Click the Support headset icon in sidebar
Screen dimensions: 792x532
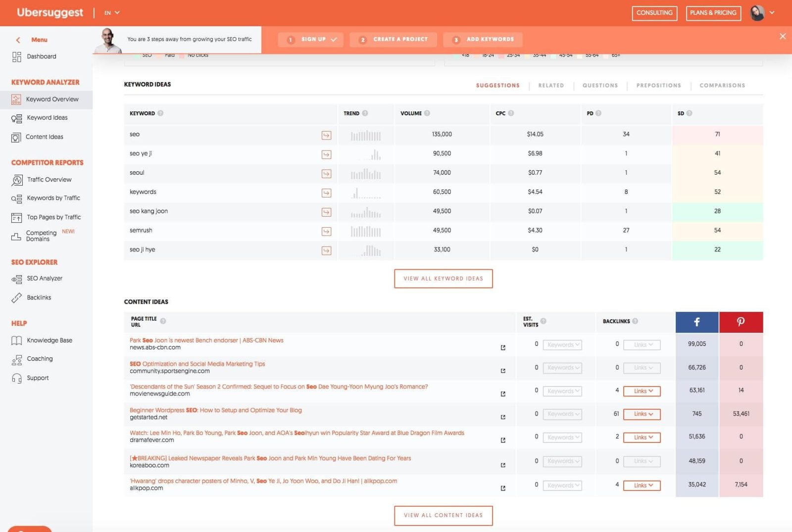(x=17, y=378)
